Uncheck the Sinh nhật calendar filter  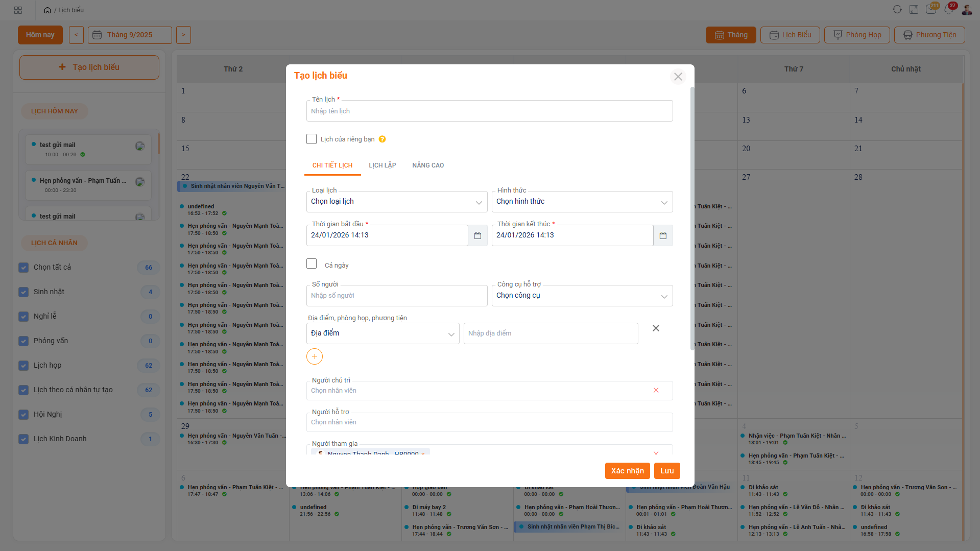coord(23,292)
